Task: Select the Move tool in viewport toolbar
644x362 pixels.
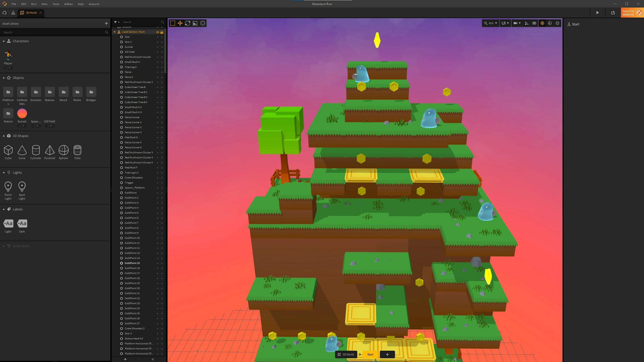Action: 180,23
